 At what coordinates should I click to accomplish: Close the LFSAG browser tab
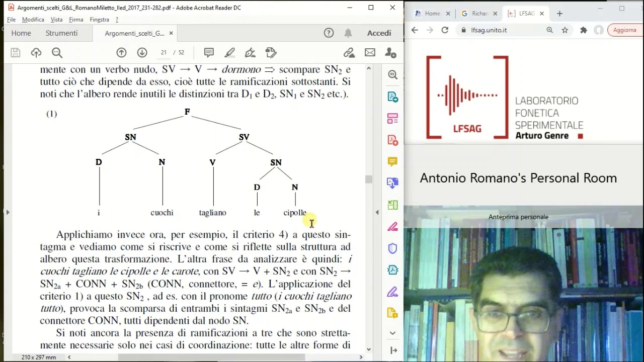(542, 14)
